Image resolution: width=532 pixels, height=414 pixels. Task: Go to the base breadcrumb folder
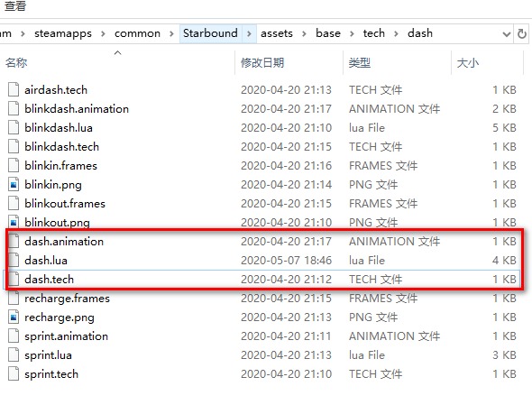(328, 33)
